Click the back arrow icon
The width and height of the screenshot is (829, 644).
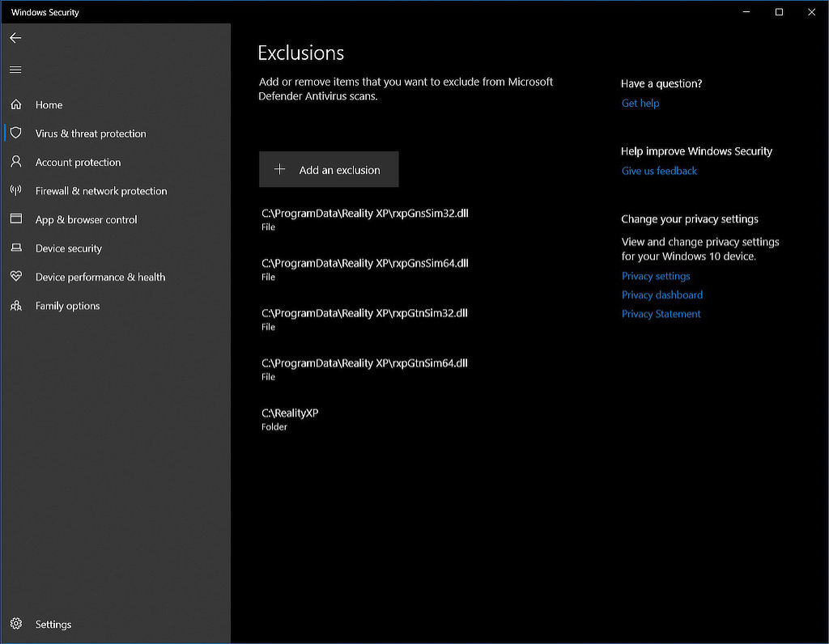(15, 37)
